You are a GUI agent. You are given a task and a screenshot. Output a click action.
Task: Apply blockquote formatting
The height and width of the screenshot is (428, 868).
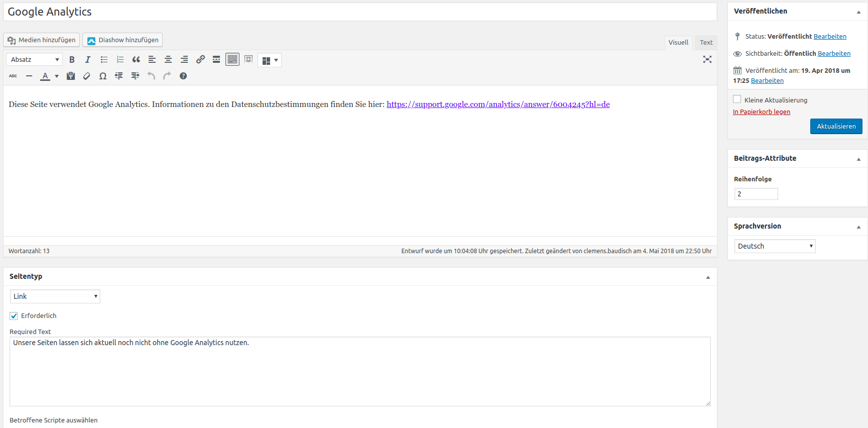[136, 60]
